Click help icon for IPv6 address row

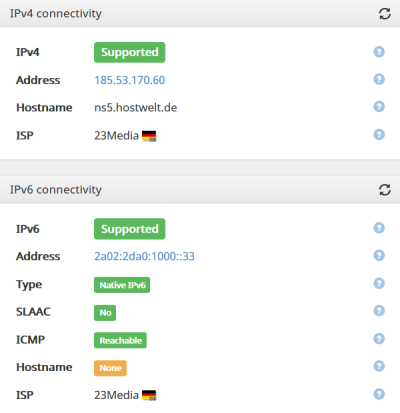379,255
